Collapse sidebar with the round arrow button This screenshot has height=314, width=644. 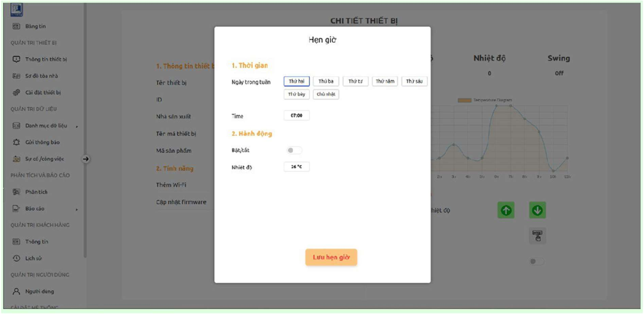(x=86, y=159)
